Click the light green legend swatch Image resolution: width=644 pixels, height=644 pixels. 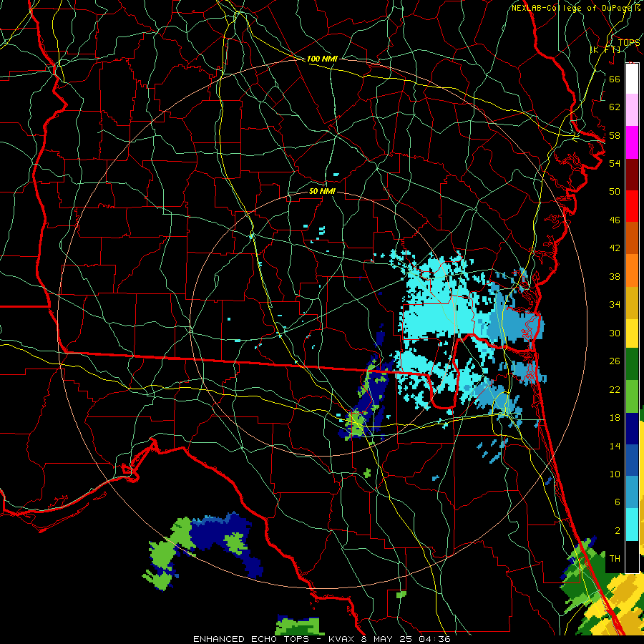(x=632, y=396)
